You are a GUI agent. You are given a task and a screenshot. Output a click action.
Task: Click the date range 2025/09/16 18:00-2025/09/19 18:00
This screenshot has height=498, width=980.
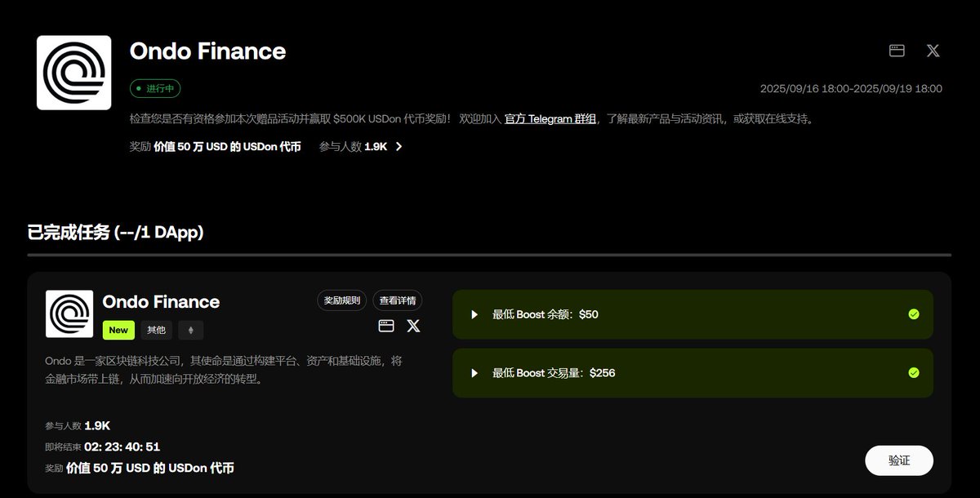851,88
